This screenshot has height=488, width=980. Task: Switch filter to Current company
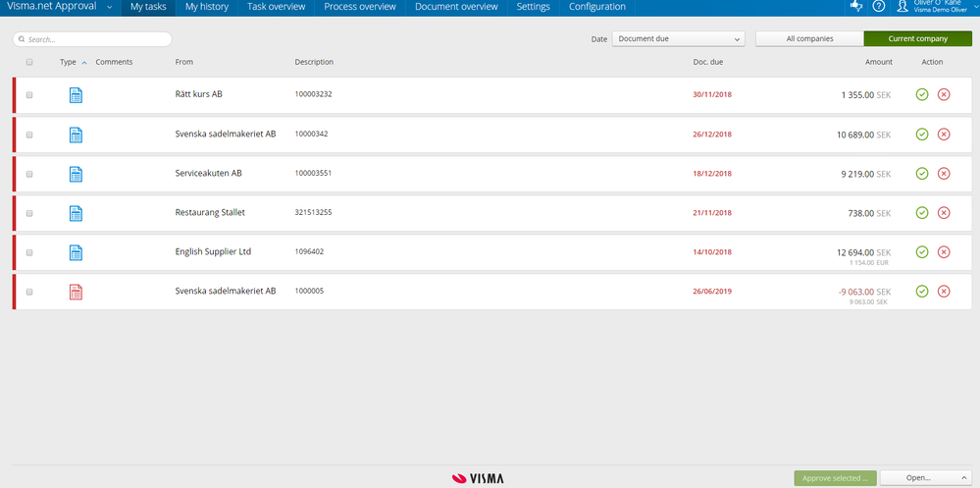(917, 39)
